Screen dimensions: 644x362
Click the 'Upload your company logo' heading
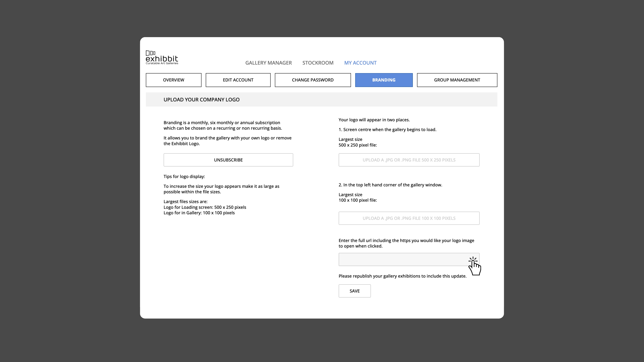(x=202, y=100)
